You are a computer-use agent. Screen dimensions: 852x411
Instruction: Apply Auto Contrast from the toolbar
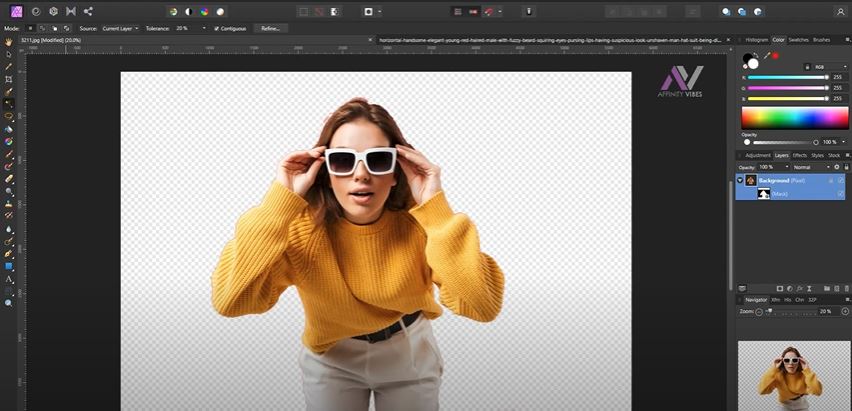click(x=189, y=11)
